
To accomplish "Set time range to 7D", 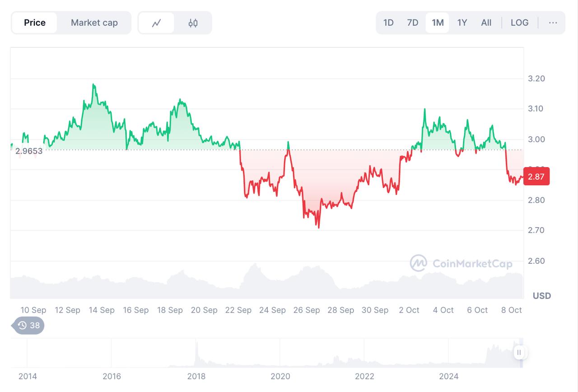I will tap(413, 23).
